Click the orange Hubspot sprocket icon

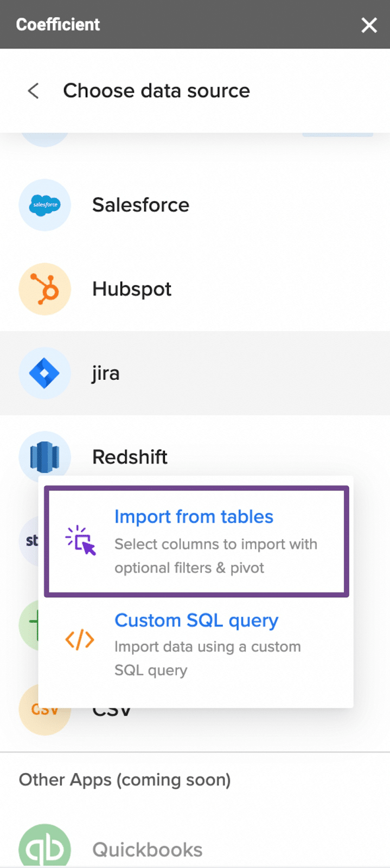44,289
